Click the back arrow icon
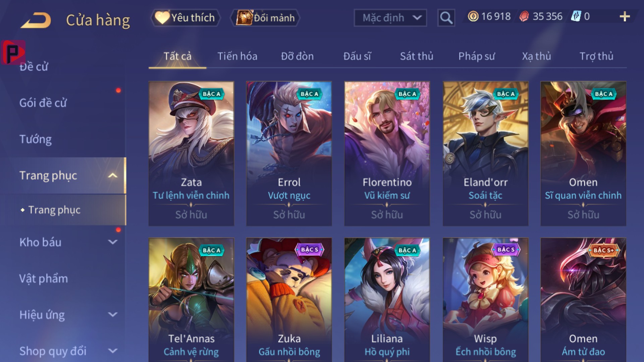644x362 pixels. pos(36,20)
